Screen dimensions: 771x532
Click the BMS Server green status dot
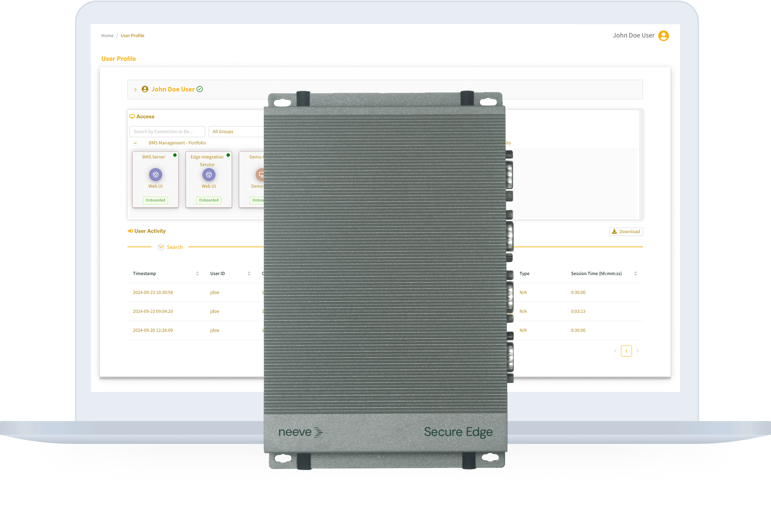point(175,155)
